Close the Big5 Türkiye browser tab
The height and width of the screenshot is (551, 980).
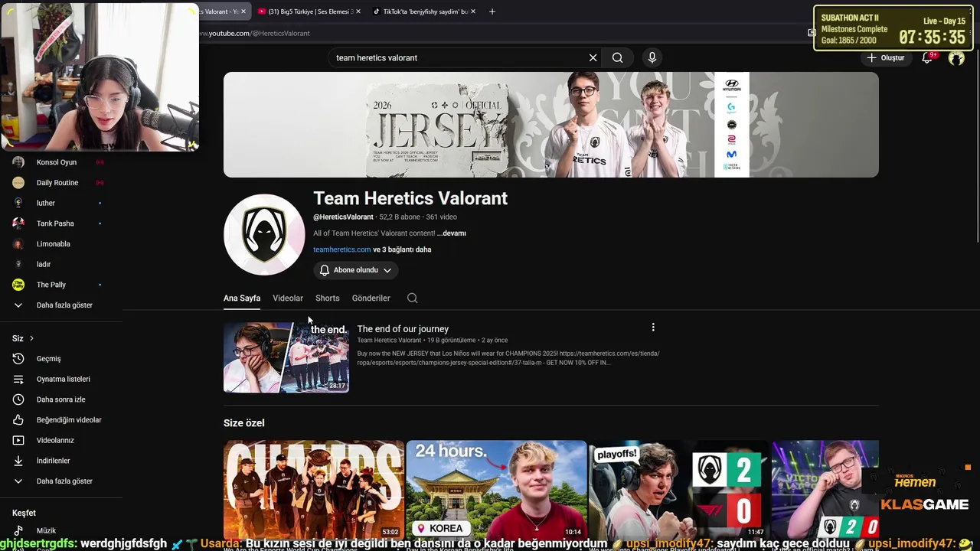tap(358, 11)
